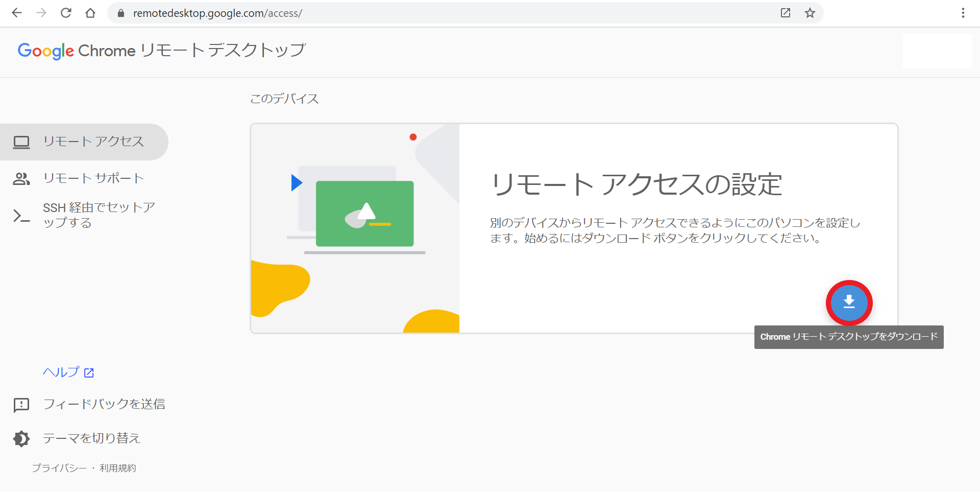This screenshot has height=492, width=980.
Task: Switch to リモート サポート tab
Action: [x=93, y=178]
